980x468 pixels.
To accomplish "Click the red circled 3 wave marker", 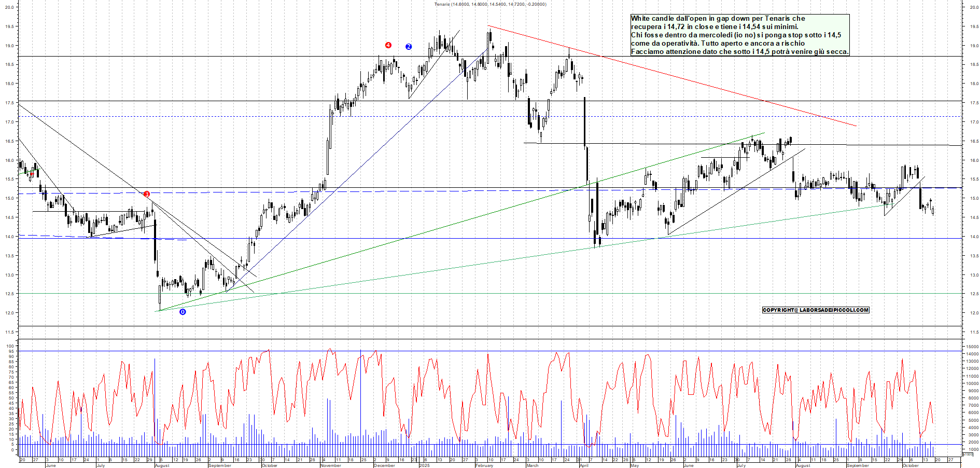I will click(x=147, y=194).
